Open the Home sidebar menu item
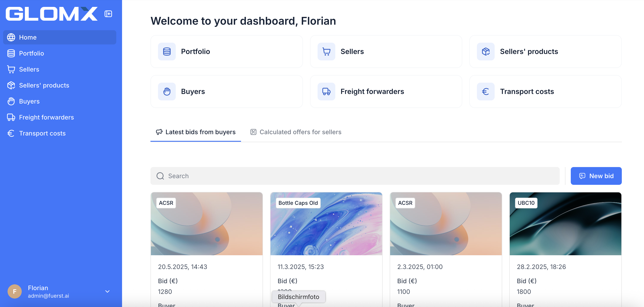Image resolution: width=644 pixels, height=307 pixels. [x=59, y=37]
